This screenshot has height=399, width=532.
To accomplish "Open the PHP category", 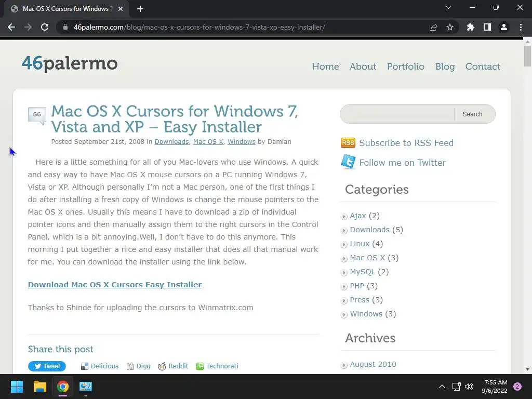I will click(x=356, y=286).
